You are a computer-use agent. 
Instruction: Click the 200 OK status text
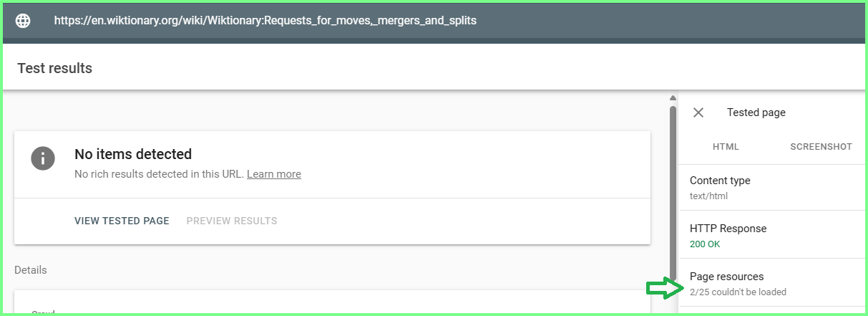point(705,244)
